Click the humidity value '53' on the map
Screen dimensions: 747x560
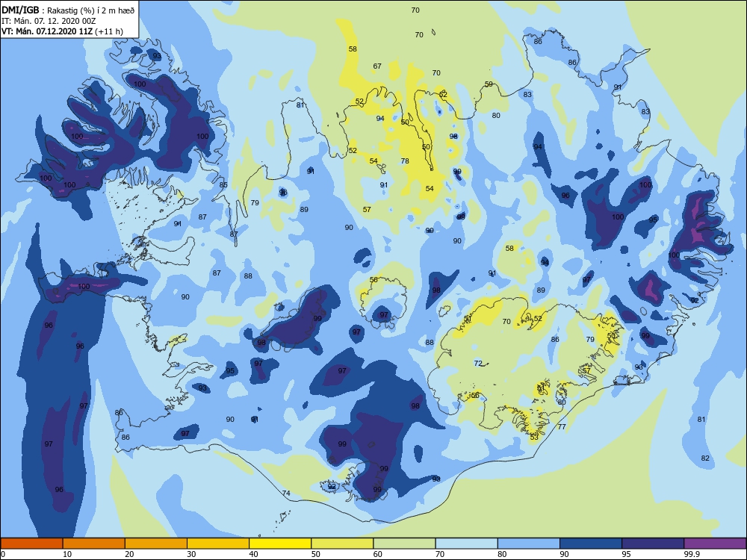[534, 436]
